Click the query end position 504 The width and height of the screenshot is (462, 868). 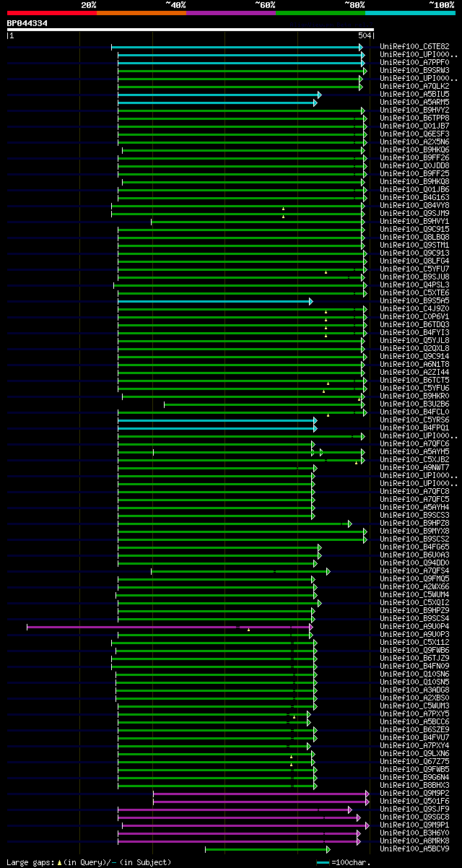pyautogui.click(x=365, y=35)
